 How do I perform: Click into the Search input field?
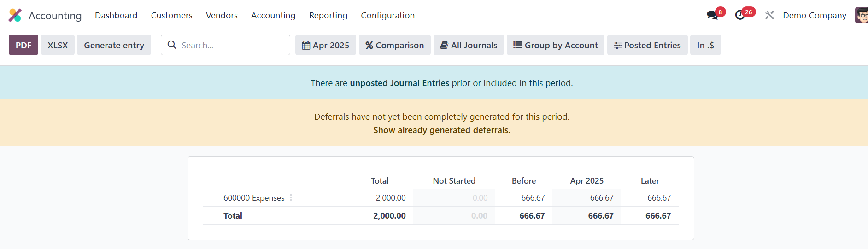233,45
